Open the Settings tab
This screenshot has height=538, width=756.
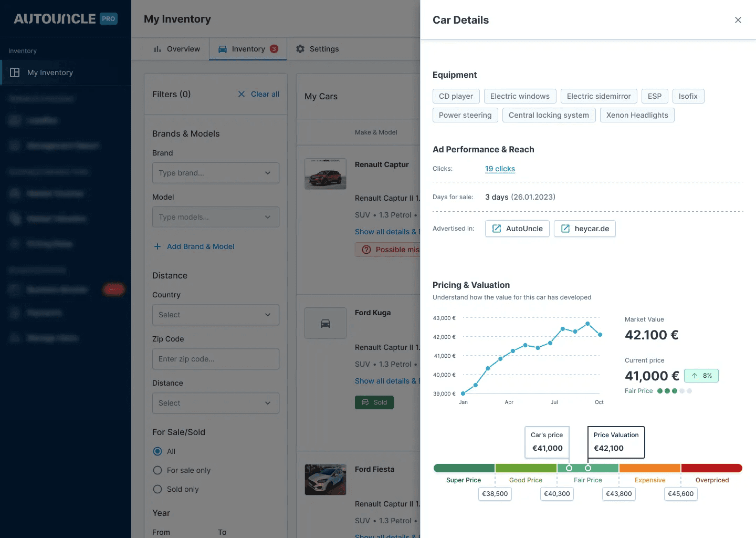click(x=317, y=49)
